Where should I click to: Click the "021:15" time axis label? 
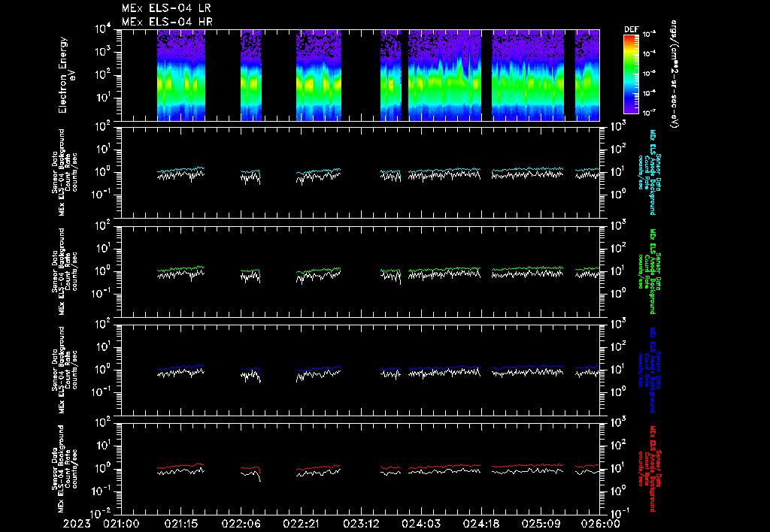[180, 524]
